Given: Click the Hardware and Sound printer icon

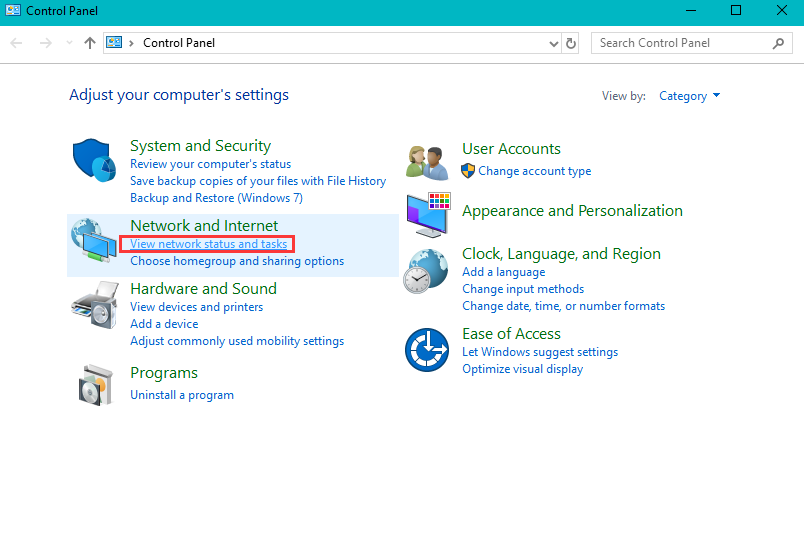Looking at the screenshot, I should pos(95,305).
